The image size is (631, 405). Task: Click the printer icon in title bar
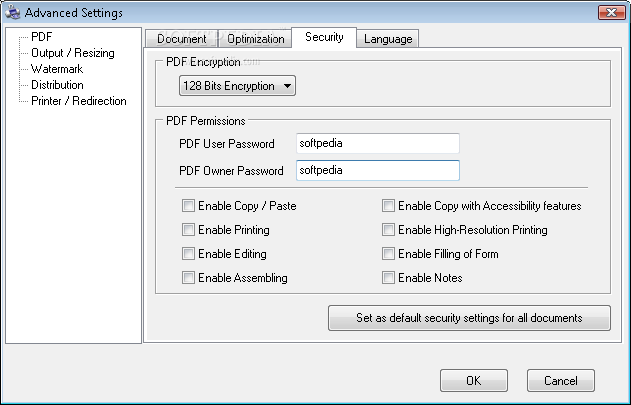12,12
